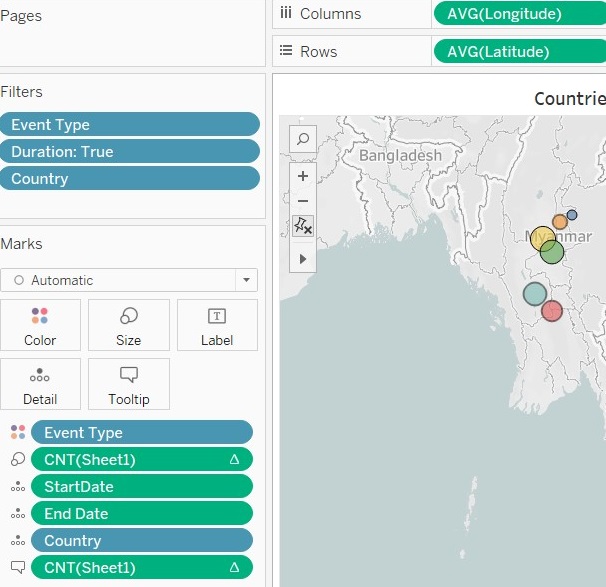Click the red circle mark on map

click(552, 311)
